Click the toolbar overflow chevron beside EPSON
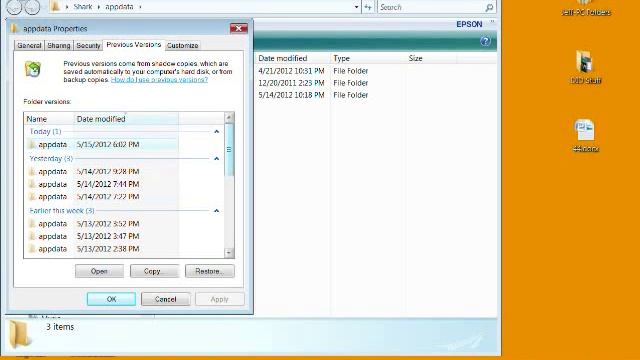 492,22
